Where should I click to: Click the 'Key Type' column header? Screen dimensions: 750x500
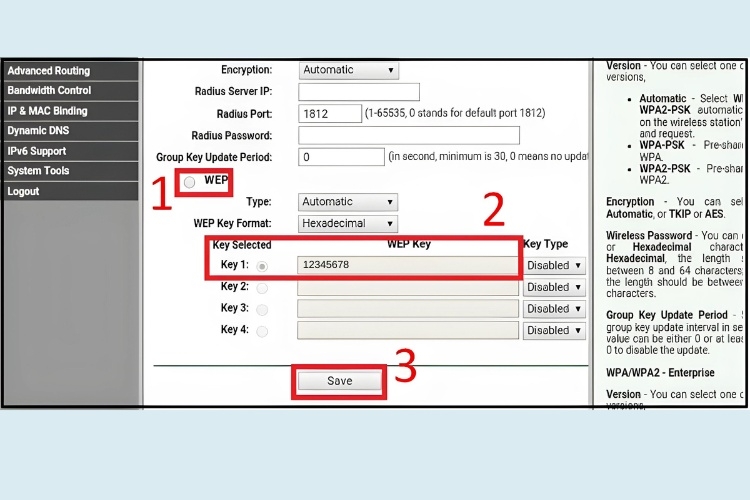coord(546,244)
